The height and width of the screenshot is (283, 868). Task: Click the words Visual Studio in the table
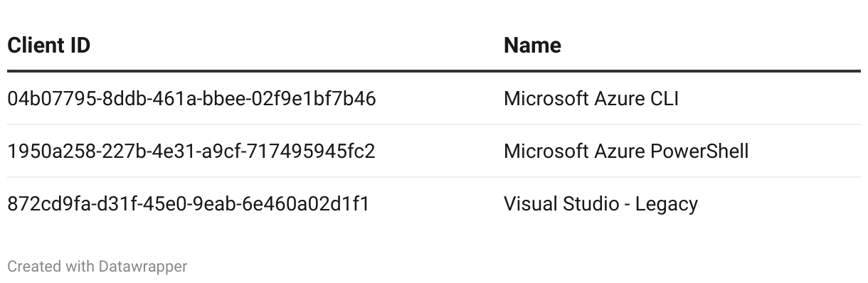[559, 204]
